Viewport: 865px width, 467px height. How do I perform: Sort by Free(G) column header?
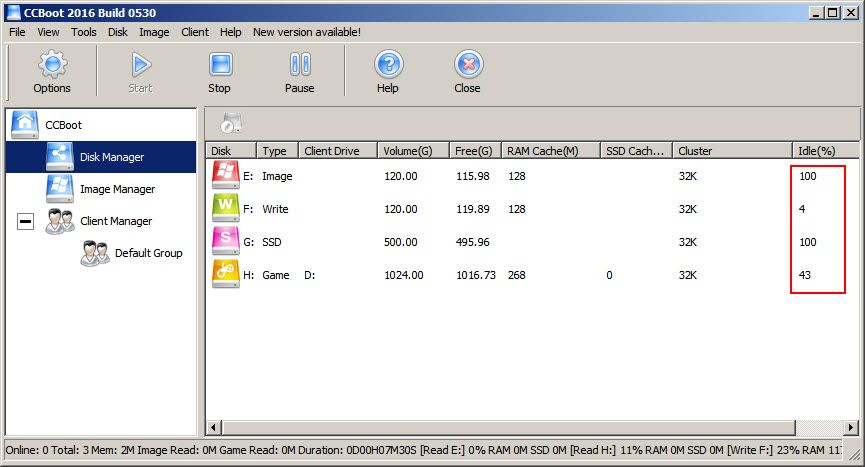(x=476, y=151)
